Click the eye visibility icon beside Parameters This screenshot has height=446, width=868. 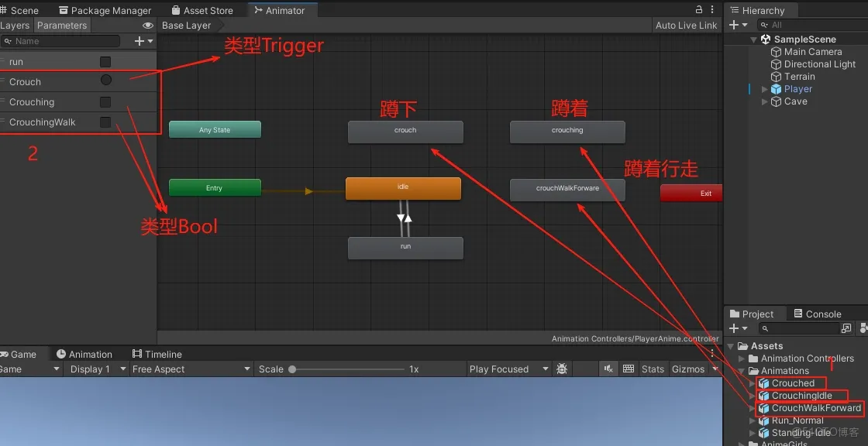click(147, 25)
